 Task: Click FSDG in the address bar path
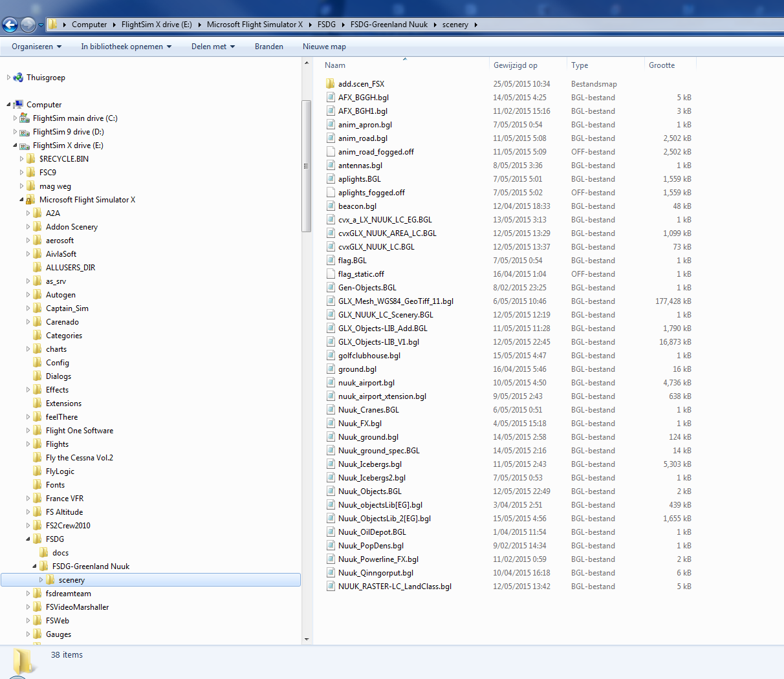pos(327,25)
